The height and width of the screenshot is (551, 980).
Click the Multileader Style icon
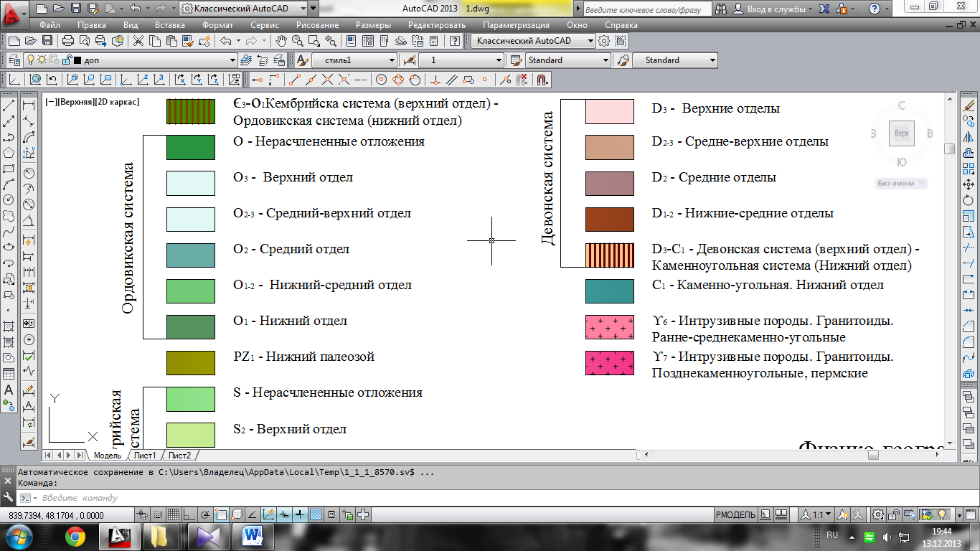pos(623,60)
